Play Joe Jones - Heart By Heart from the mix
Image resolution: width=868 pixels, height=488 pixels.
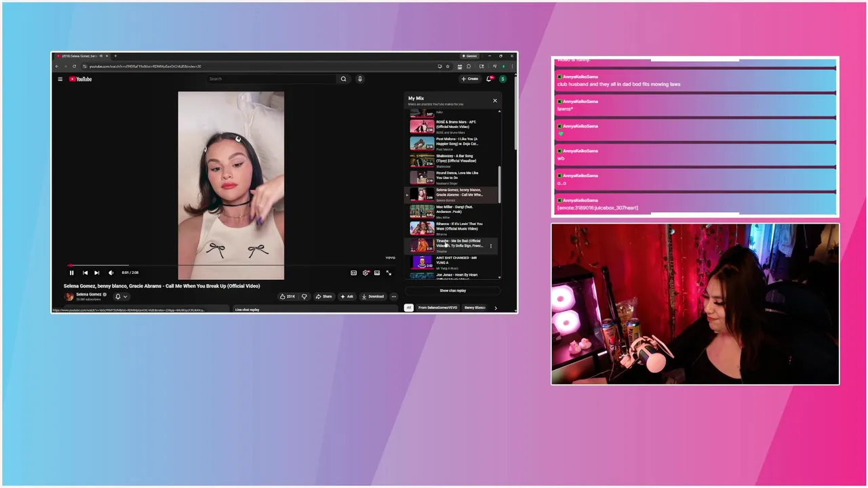click(x=452, y=276)
